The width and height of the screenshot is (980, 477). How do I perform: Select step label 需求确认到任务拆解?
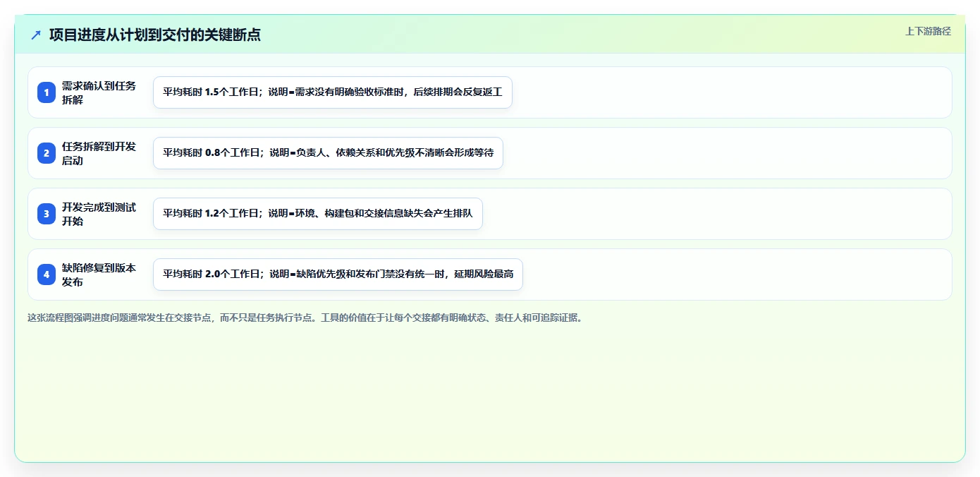tap(99, 92)
